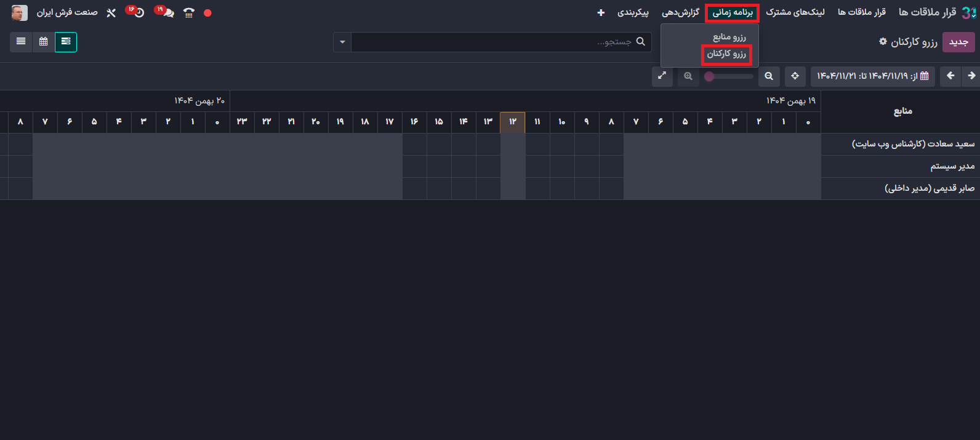This screenshot has height=440, width=980.
Task: Switch to the list view
Action: point(21,42)
